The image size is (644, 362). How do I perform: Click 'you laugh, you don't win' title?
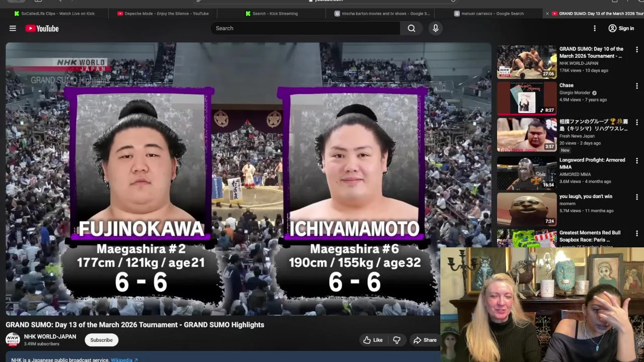pyautogui.click(x=586, y=197)
